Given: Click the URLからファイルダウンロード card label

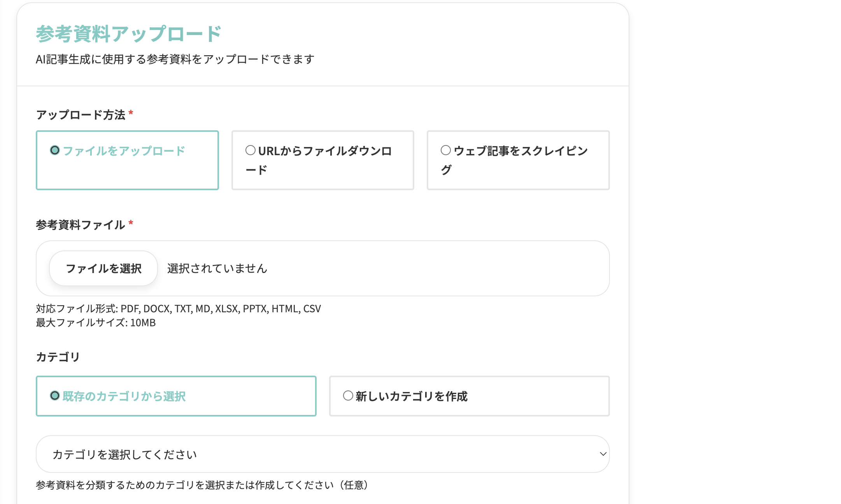Looking at the screenshot, I should click(x=325, y=151).
